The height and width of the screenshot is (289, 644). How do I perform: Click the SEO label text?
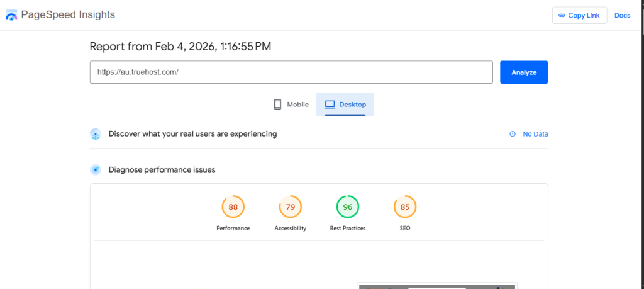tap(405, 228)
